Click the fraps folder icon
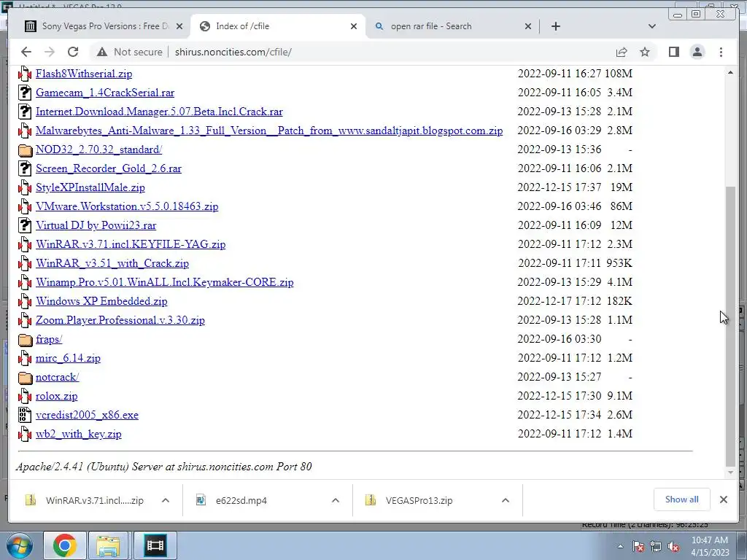The image size is (747, 560). pos(25,340)
